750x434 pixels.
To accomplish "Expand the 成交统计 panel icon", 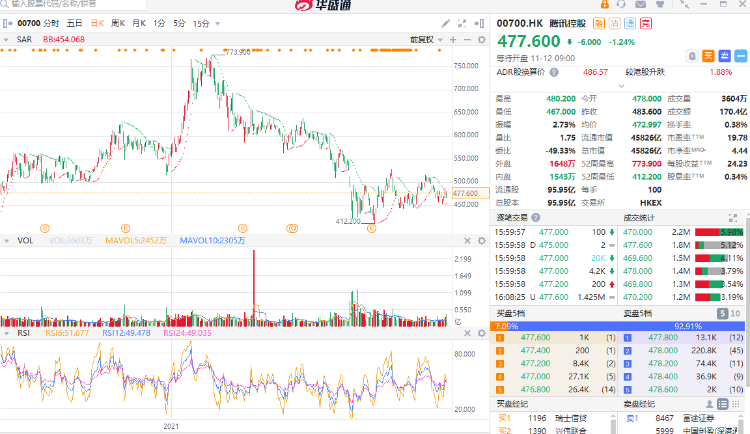I will coord(733,218).
